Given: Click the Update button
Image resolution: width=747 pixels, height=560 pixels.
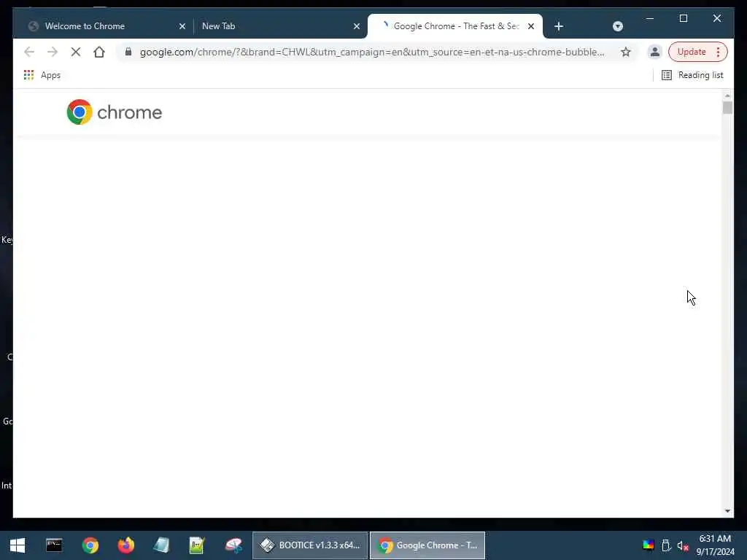Looking at the screenshot, I should pyautogui.click(x=692, y=52).
